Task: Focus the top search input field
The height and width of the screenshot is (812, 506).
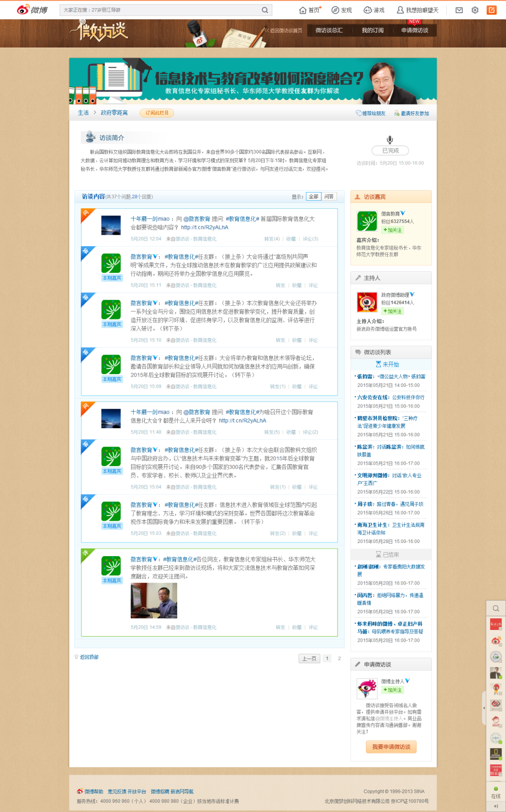Action: click(159, 10)
